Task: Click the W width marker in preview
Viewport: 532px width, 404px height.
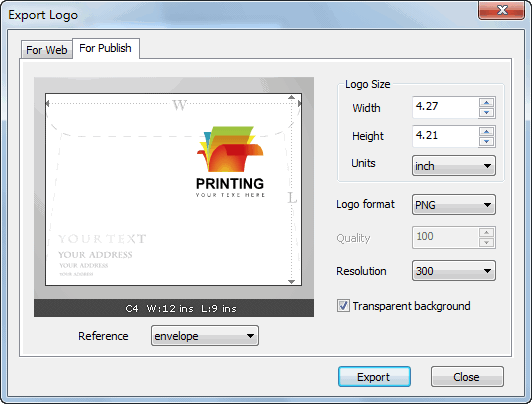Action: tap(179, 105)
